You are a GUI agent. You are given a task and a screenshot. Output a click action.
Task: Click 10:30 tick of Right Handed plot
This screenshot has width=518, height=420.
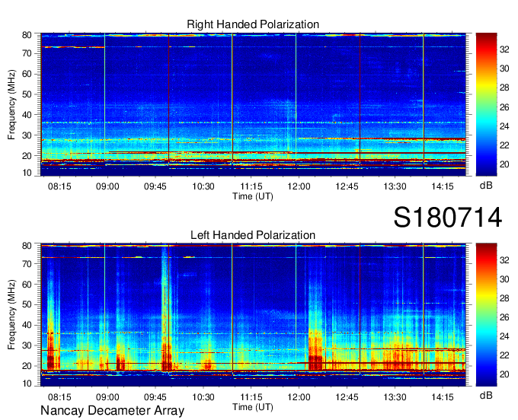pyautogui.click(x=203, y=186)
